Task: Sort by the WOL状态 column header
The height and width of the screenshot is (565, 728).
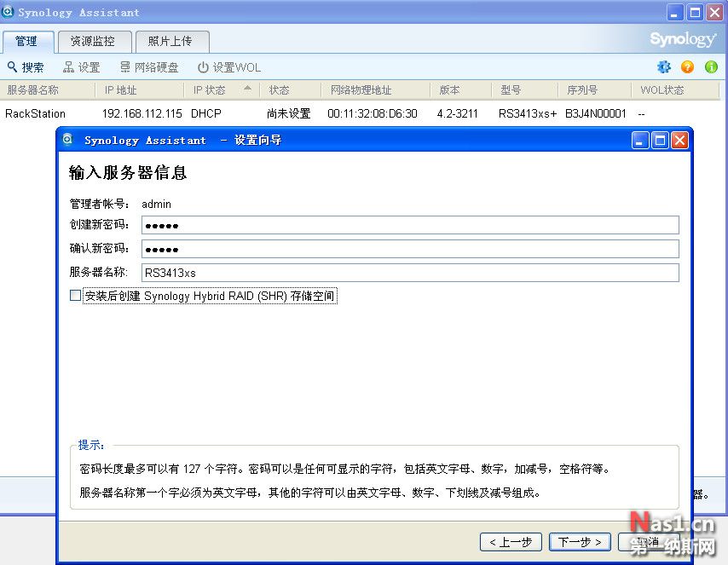Action: 675,90
